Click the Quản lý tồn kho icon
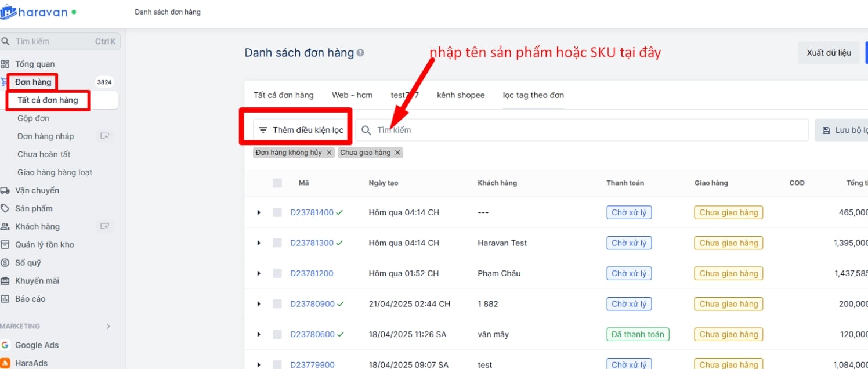This screenshot has height=369, width=868. pyautogui.click(x=5, y=244)
